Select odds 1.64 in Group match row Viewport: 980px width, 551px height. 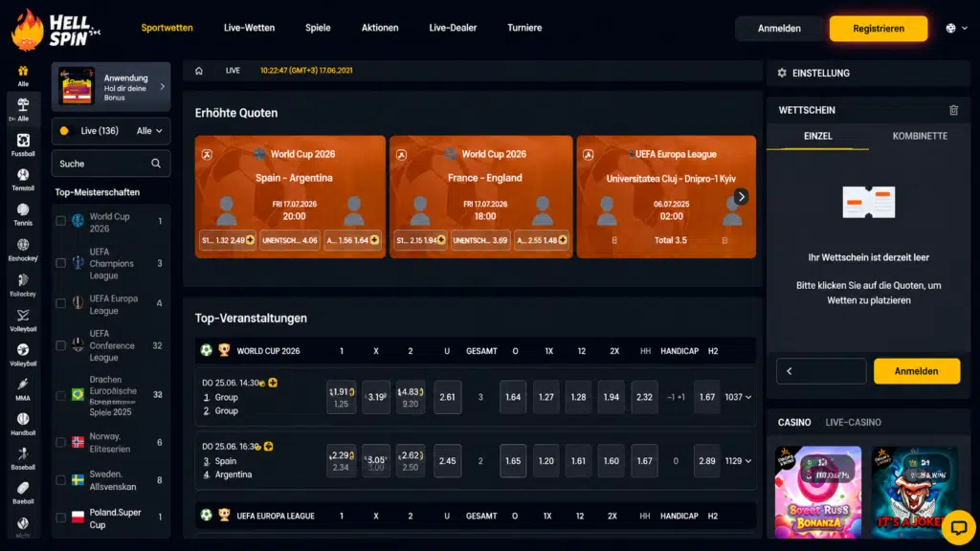click(513, 397)
